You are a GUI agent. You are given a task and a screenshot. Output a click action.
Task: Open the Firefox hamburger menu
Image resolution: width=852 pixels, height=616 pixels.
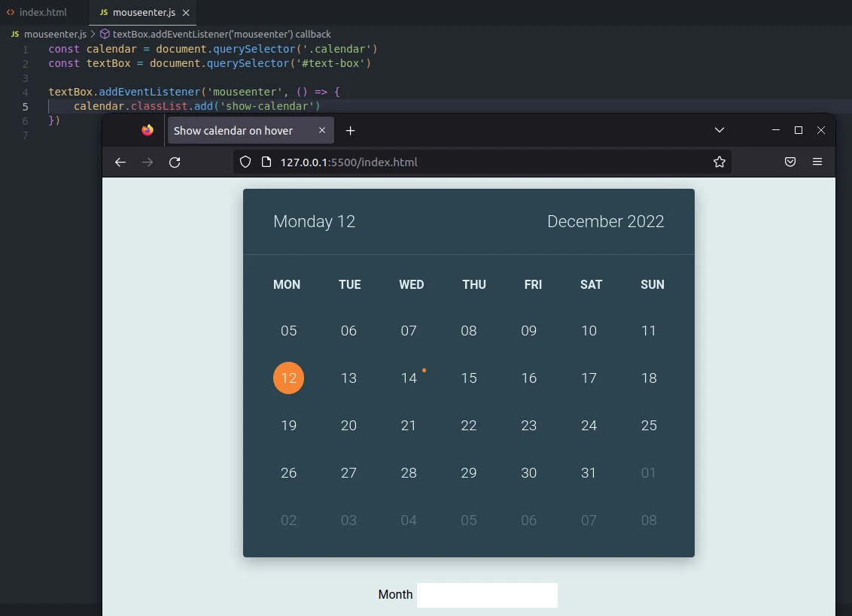pyautogui.click(x=818, y=162)
